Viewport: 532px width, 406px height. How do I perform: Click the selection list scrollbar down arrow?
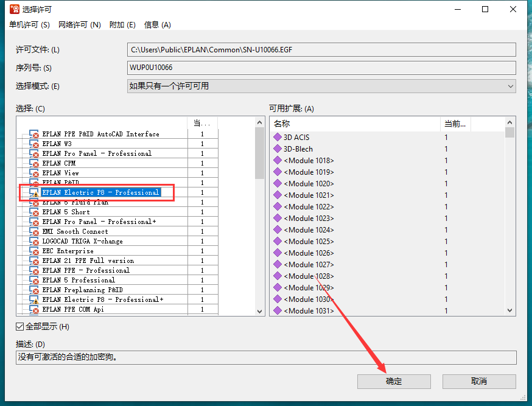259,312
